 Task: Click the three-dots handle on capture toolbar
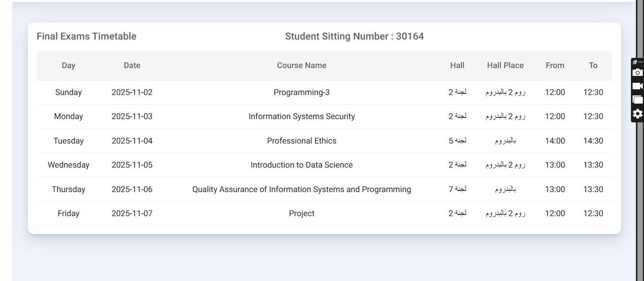[641, 62]
